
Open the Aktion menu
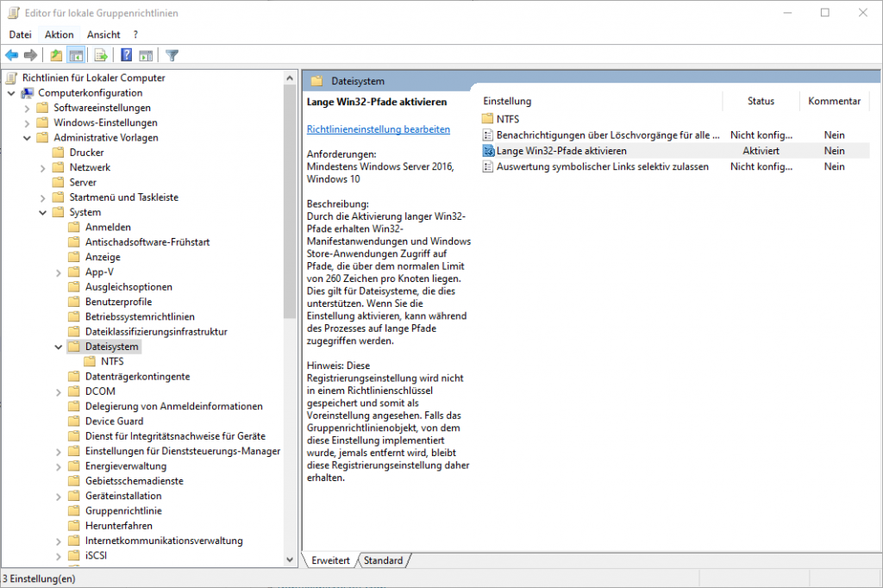click(x=59, y=34)
